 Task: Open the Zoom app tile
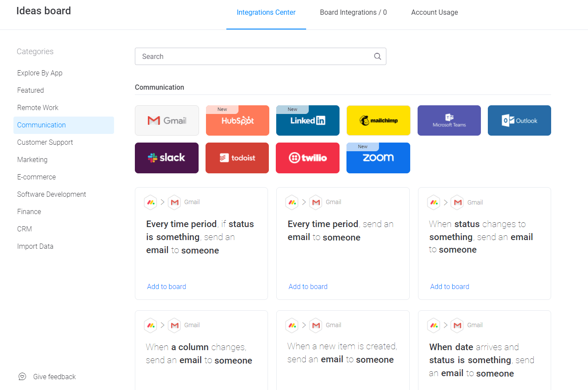pos(378,158)
